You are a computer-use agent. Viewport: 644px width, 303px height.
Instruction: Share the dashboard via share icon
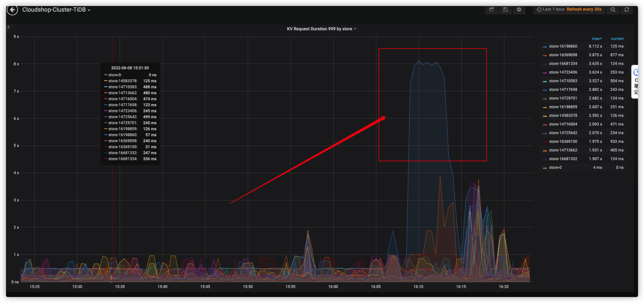(x=491, y=9)
